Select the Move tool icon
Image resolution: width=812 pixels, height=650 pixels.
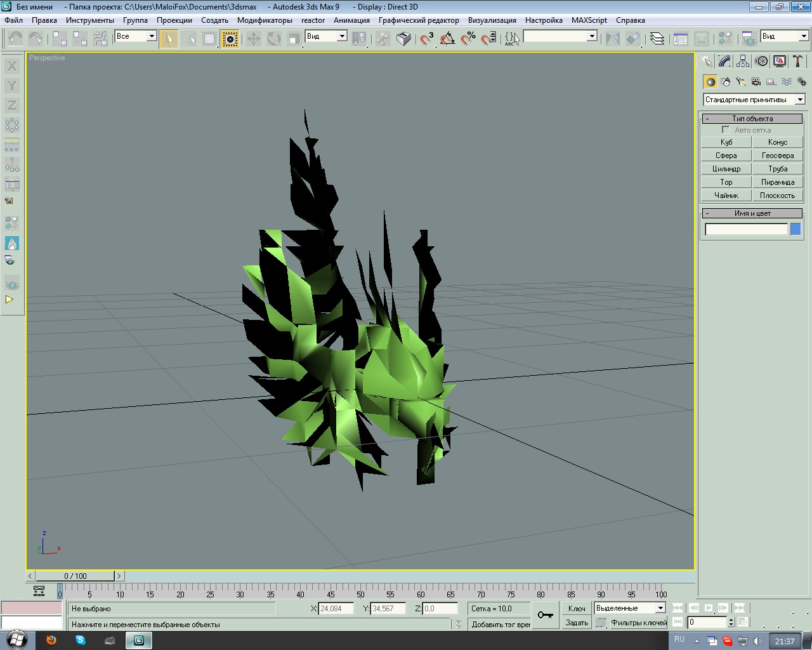coord(254,39)
